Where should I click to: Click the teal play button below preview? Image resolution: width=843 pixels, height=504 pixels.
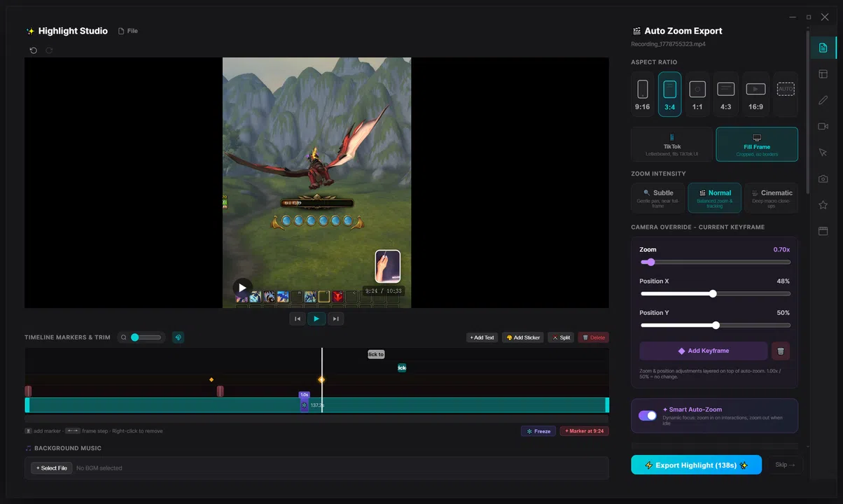coord(316,318)
